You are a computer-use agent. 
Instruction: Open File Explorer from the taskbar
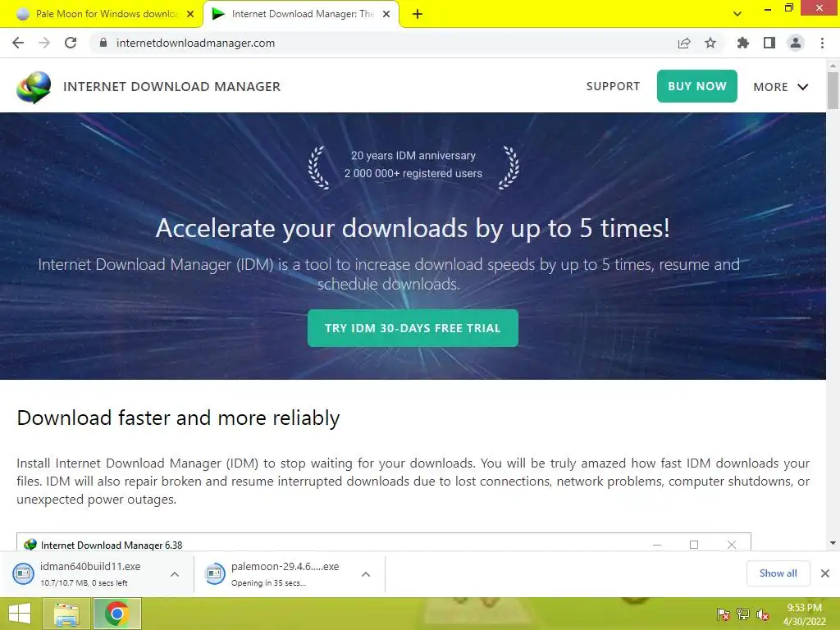[x=66, y=614]
